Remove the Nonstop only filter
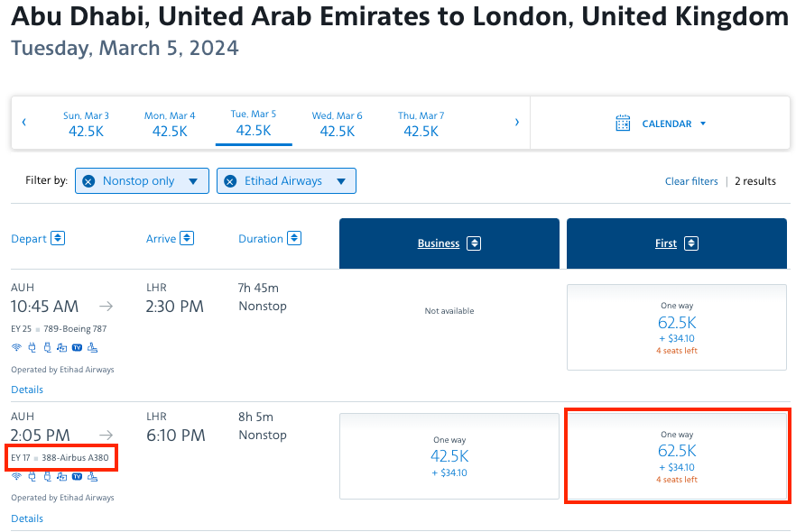The height and width of the screenshot is (532, 796). click(x=88, y=180)
